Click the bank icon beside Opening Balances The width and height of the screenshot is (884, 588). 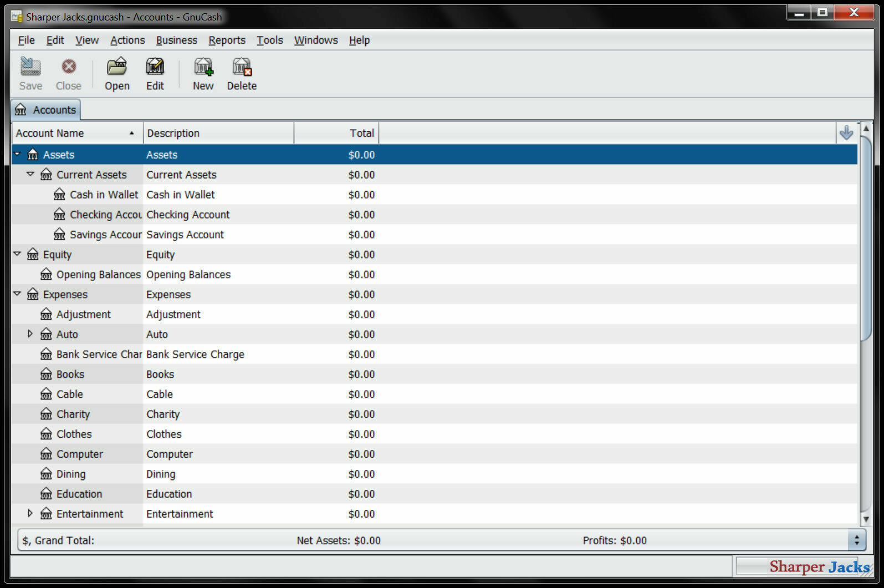pyautogui.click(x=46, y=274)
